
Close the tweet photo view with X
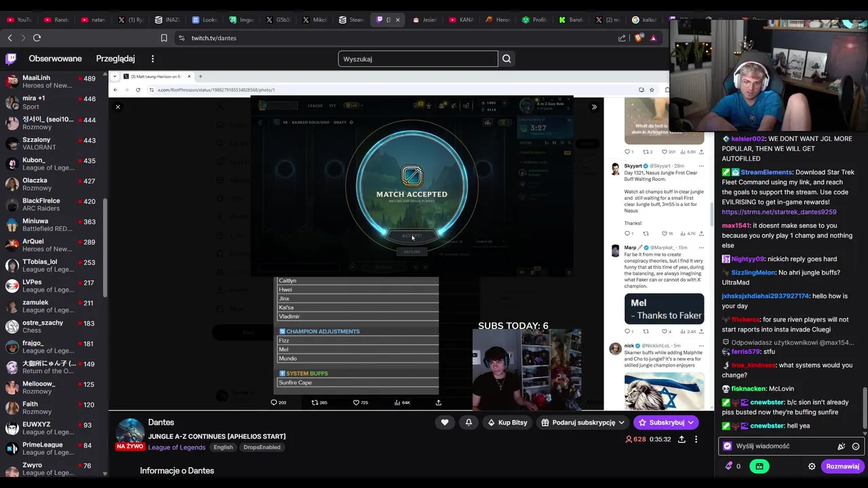(x=117, y=107)
